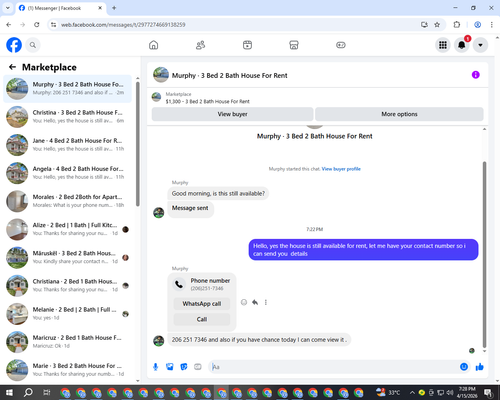Image resolution: width=500 pixels, height=400 pixels.
Task: Send a thumbs up like
Action: [480, 367]
